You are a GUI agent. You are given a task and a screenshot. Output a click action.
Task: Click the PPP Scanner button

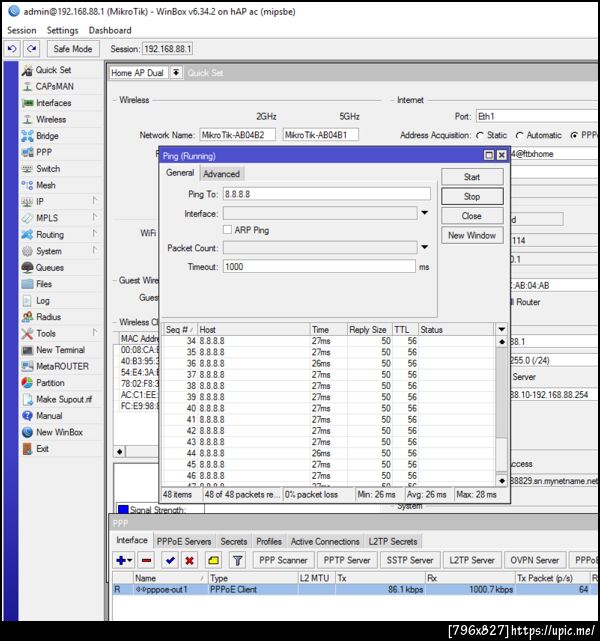283,560
